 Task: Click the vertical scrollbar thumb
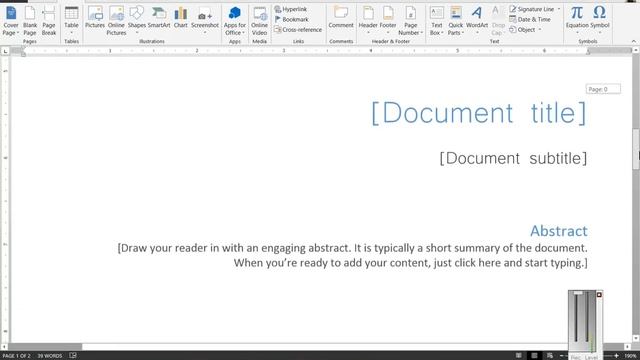(636, 149)
